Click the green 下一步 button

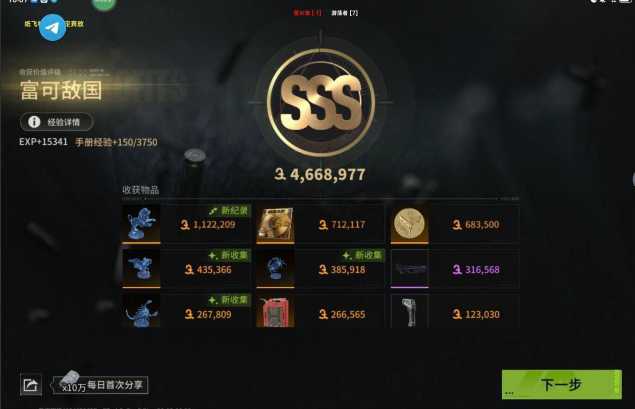pos(561,384)
